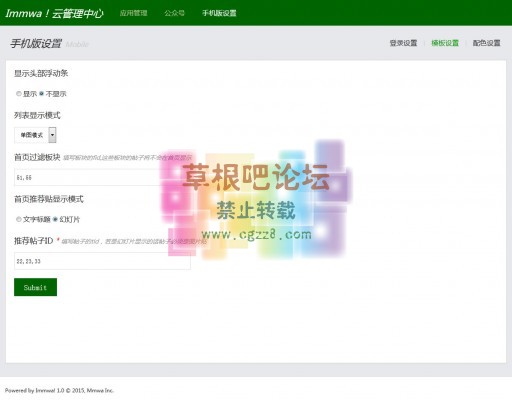Click the green Submit button

[x=35, y=287]
